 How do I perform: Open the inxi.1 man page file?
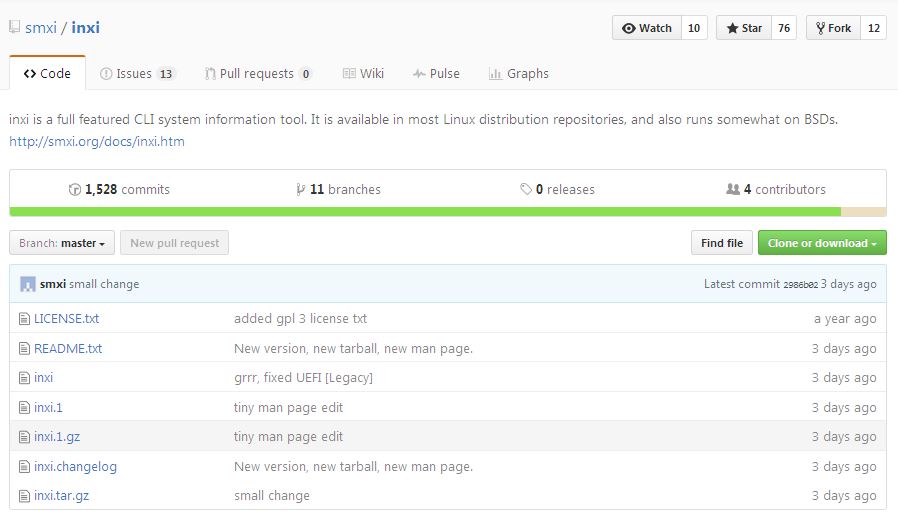click(48, 407)
